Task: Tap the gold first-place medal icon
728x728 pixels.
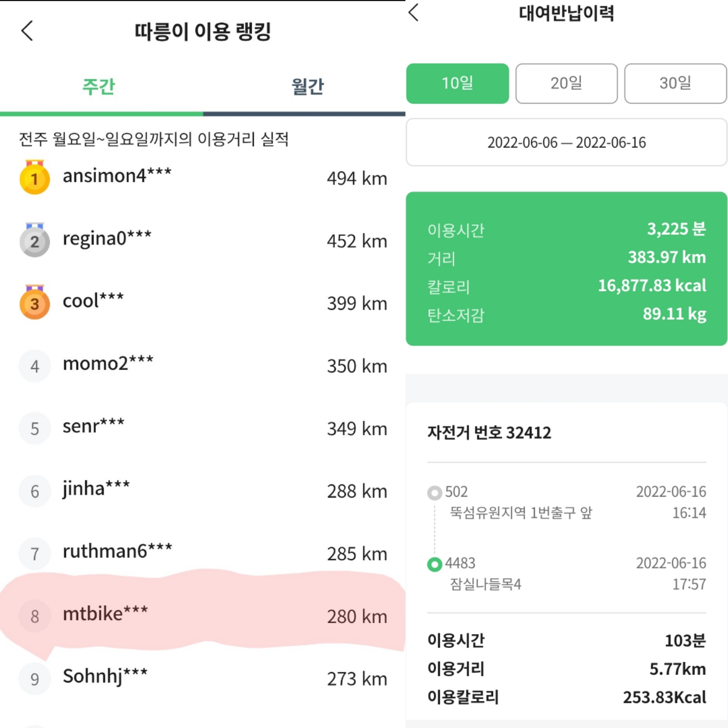Action: click(34, 178)
